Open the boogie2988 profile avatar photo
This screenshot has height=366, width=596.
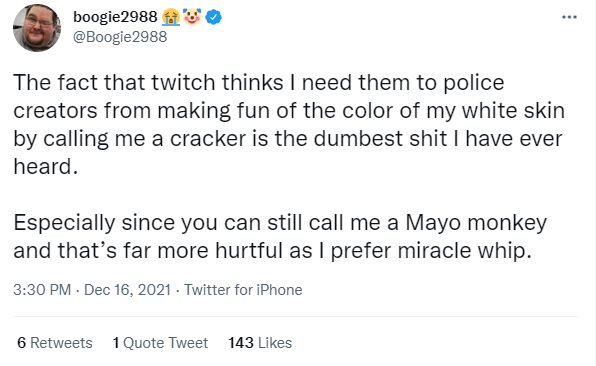(37, 28)
